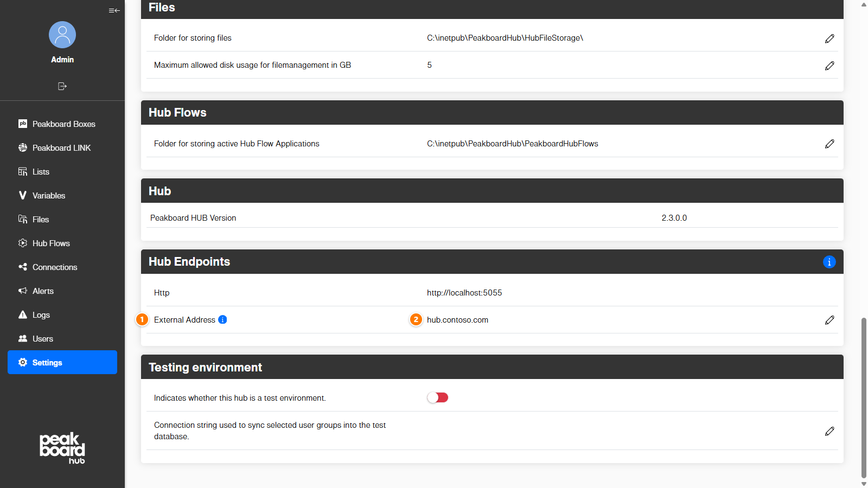Navigate to Files in the sidebar

[x=62, y=219]
